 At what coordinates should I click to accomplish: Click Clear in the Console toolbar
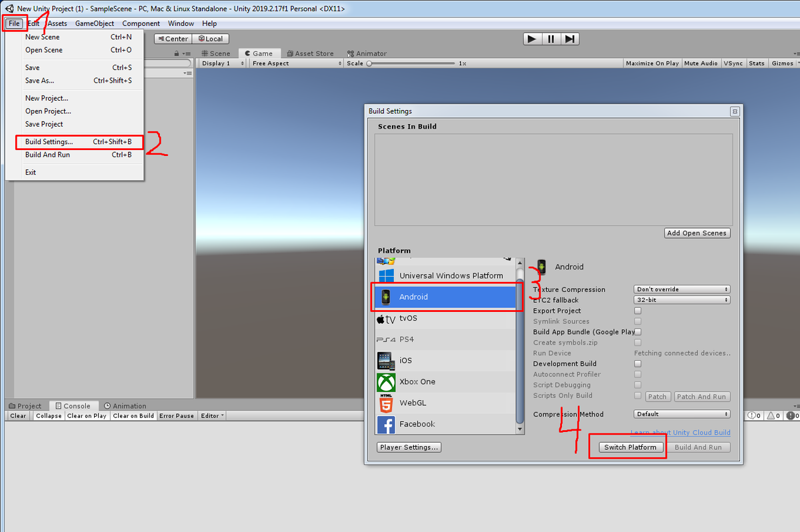pyautogui.click(x=19, y=416)
